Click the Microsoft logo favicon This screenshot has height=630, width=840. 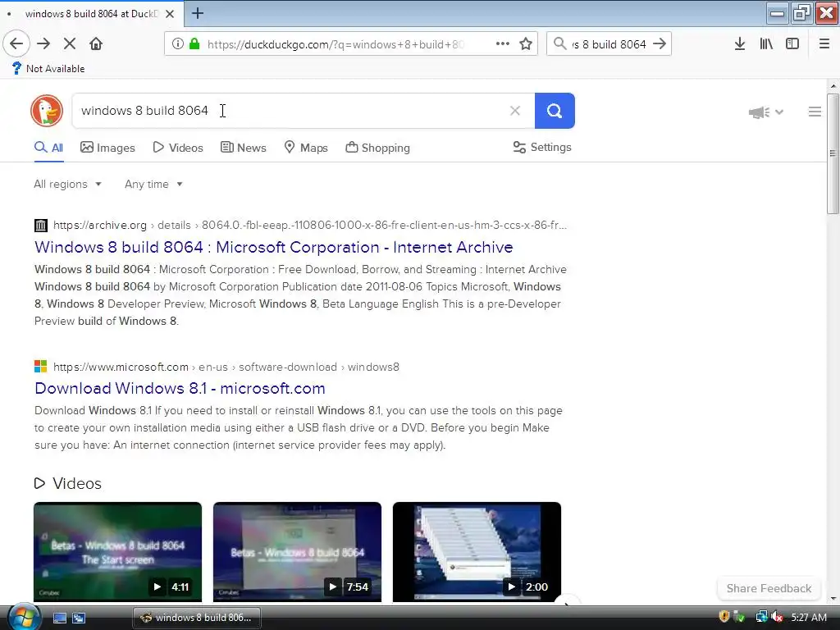[x=41, y=367]
